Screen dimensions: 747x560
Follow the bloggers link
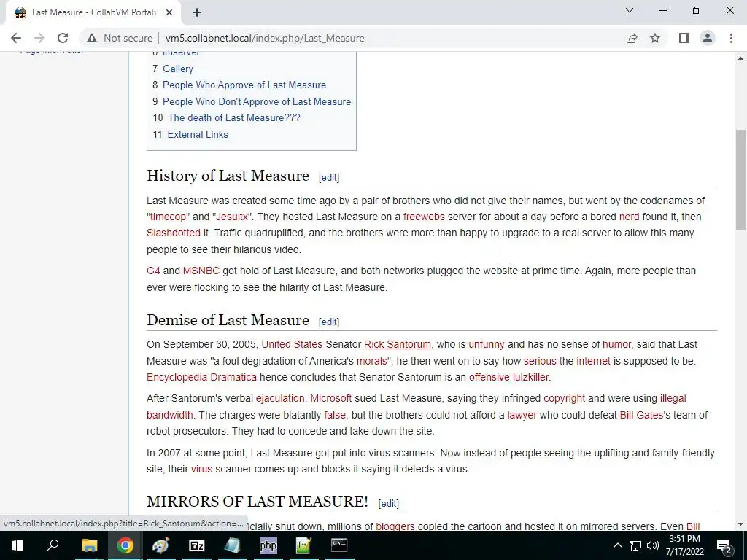[395, 526]
